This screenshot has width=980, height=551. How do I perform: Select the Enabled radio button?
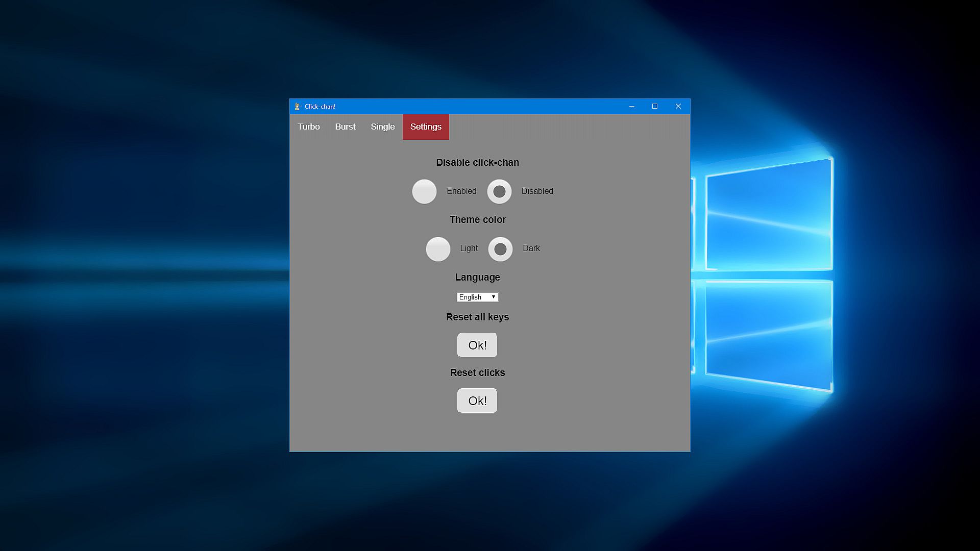(424, 192)
